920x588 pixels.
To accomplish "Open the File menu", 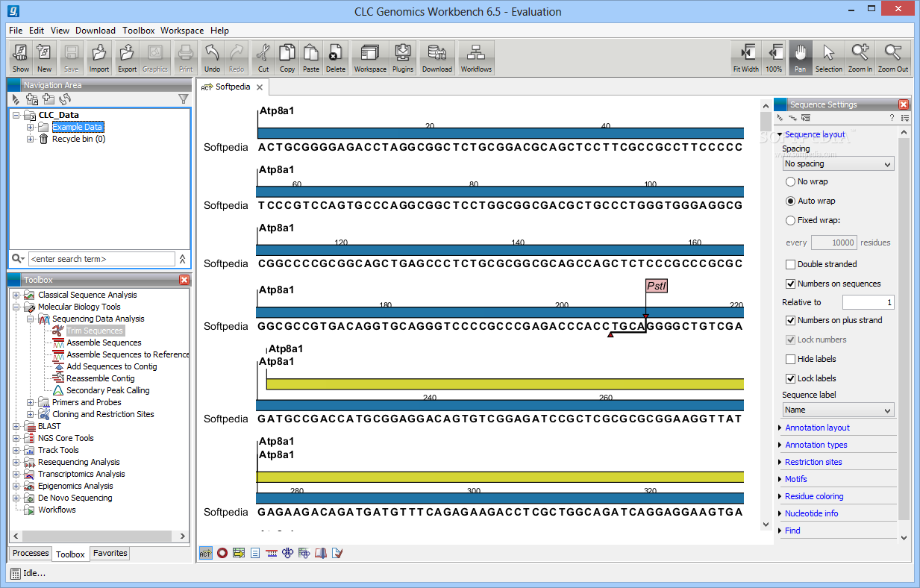I will (x=16, y=31).
